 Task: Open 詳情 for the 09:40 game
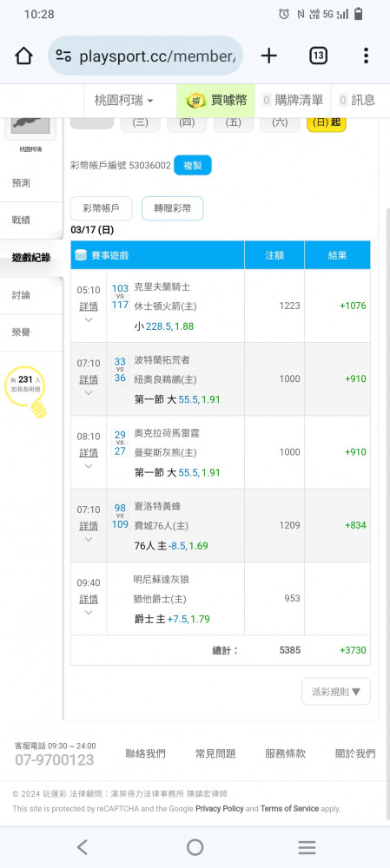tap(89, 598)
